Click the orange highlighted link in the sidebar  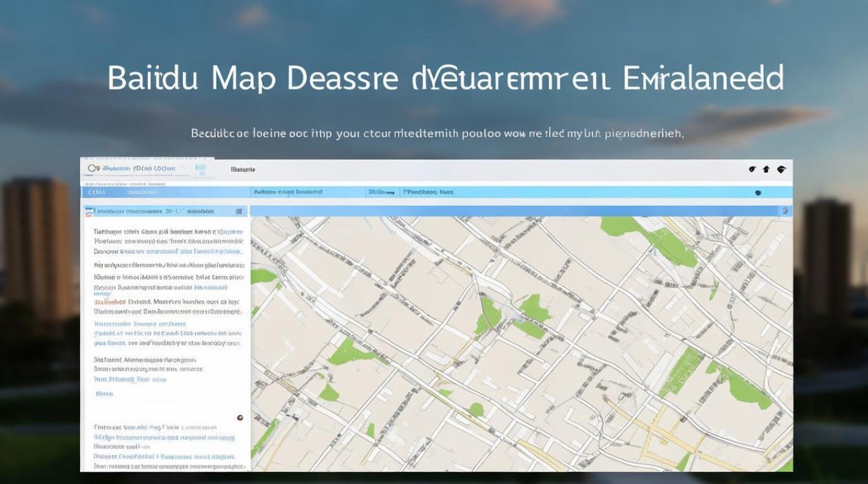coord(110,301)
